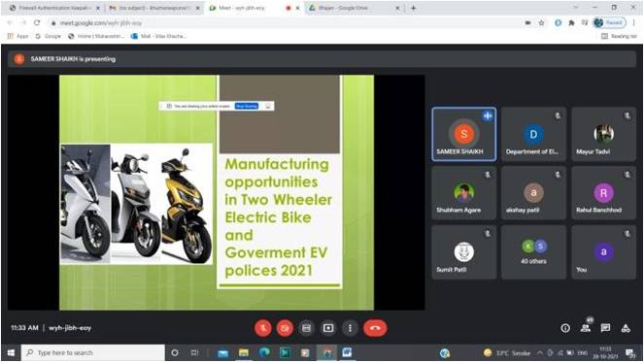Go back in Chrome

11,23
